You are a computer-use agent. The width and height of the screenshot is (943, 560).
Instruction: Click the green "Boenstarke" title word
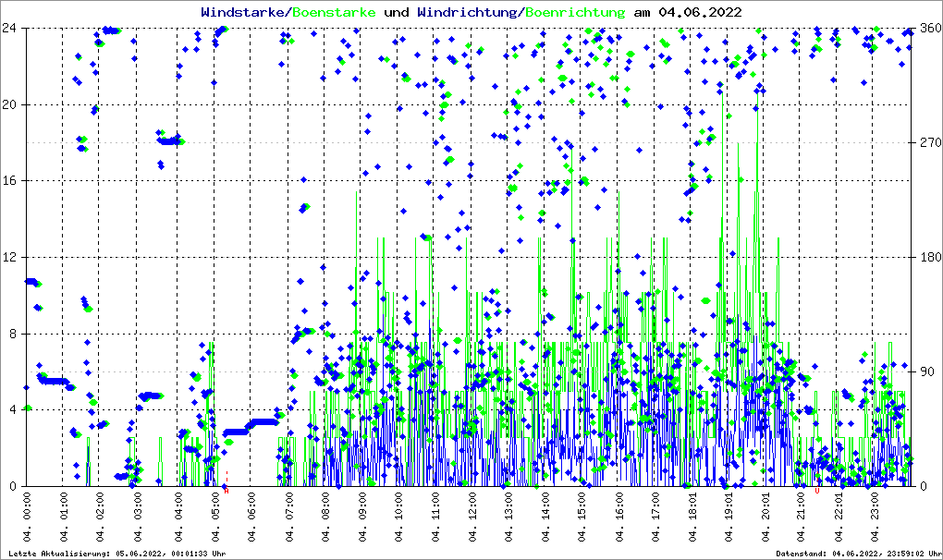(x=334, y=12)
